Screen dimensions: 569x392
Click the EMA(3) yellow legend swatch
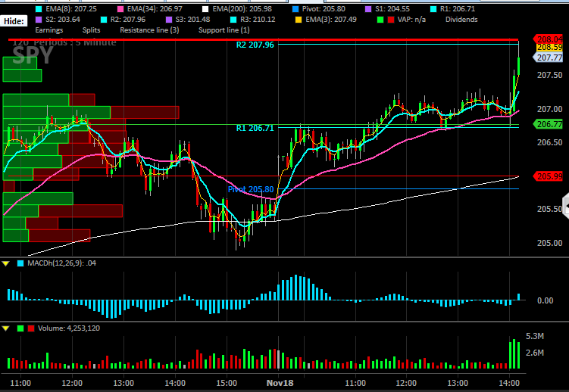(299, 20)
